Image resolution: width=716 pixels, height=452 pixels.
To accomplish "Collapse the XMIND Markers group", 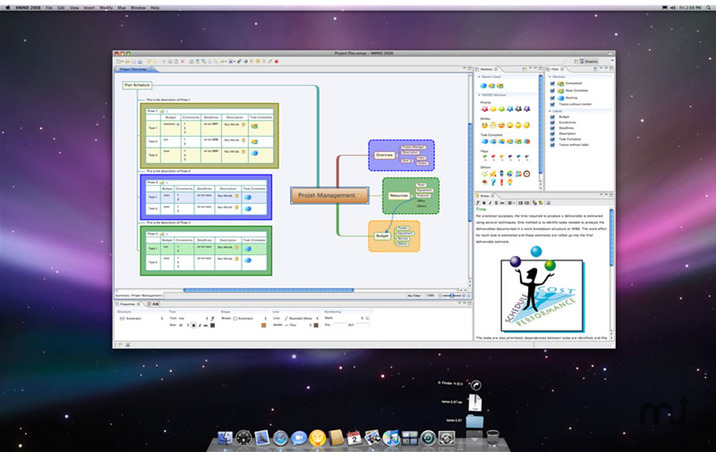I will click(480, 94).
